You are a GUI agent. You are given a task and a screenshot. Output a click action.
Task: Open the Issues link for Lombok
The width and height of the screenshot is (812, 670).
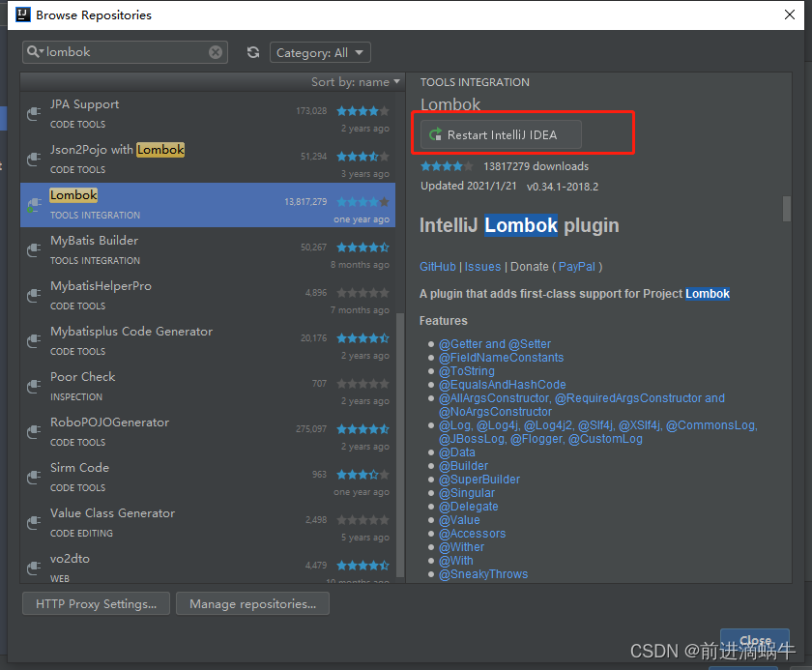(x=482, y=266)
